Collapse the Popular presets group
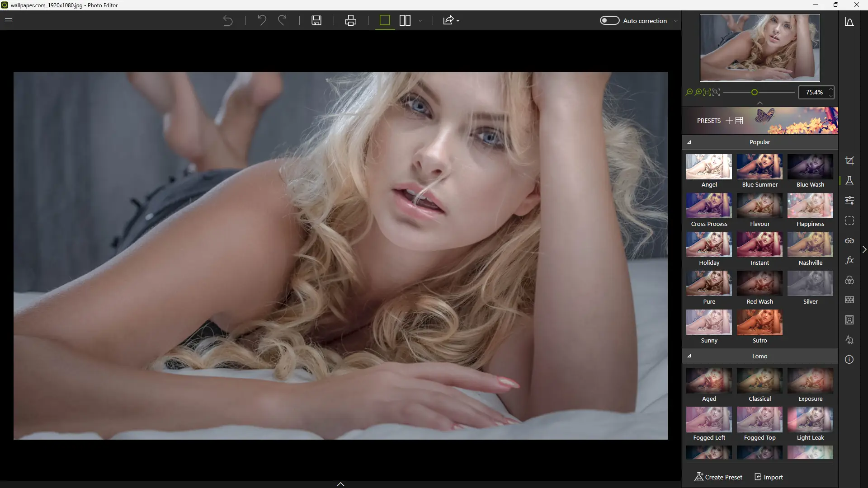This screenshot has height=488, width=868. 689,142
